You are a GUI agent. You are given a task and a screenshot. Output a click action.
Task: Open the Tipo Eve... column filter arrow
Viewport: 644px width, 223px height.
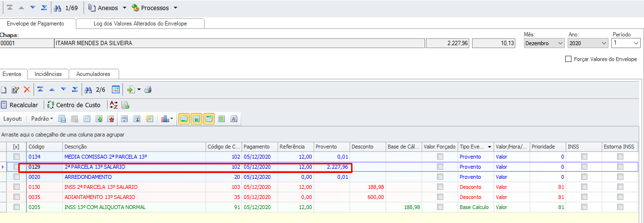coord(489,147)
